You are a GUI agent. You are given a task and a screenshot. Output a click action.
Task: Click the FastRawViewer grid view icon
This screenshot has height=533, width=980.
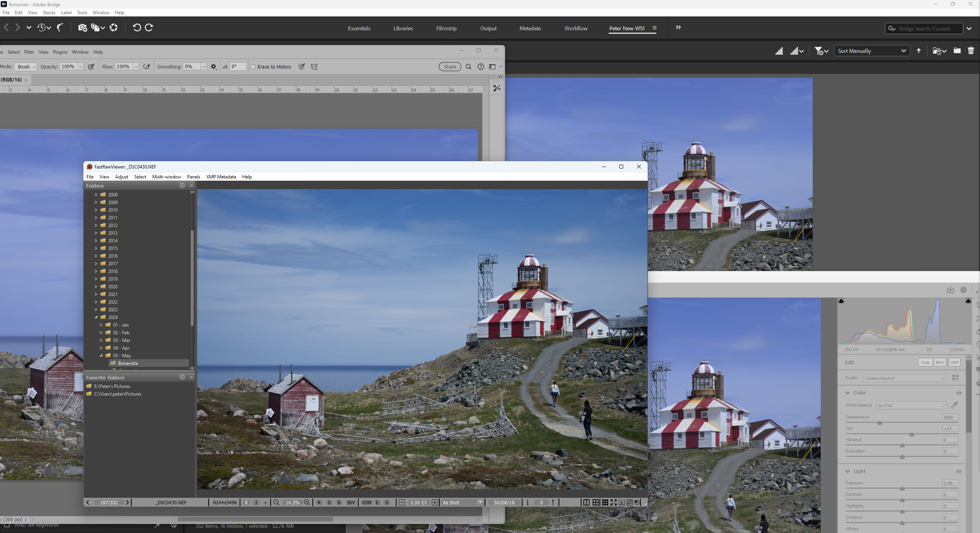(605, 502)
